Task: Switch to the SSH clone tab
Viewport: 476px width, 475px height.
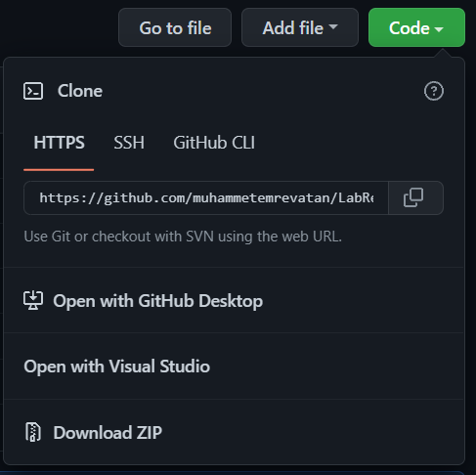Action: click(129, 143)
